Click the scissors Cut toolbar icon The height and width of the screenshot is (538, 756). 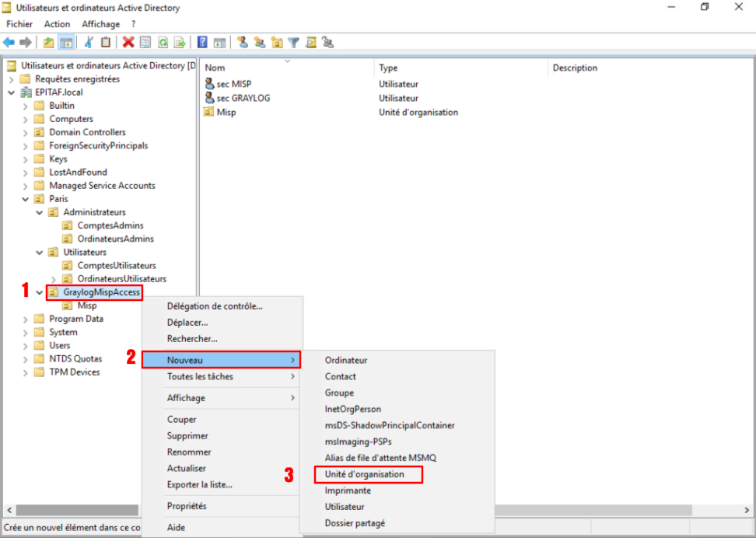point(89,42)
